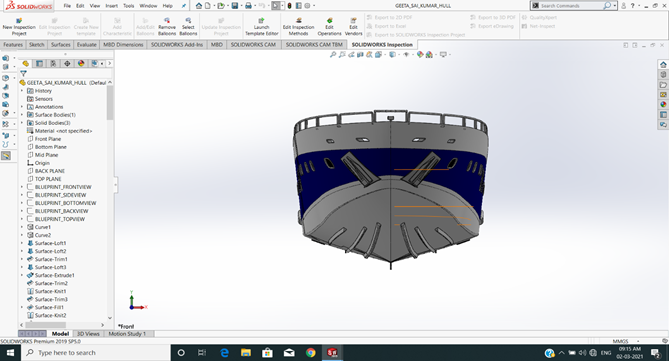Expand the History tree node
This screenshot has height=361, width=669.
pos(22,91)
